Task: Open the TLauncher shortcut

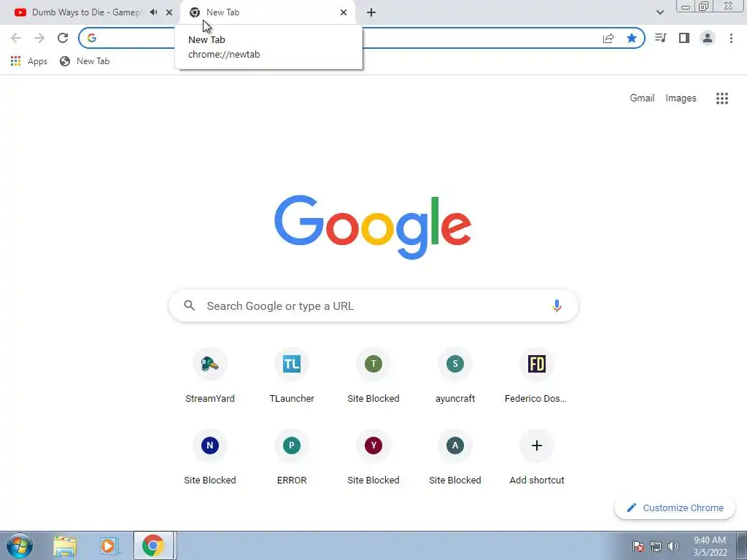Action: (292, 376)
